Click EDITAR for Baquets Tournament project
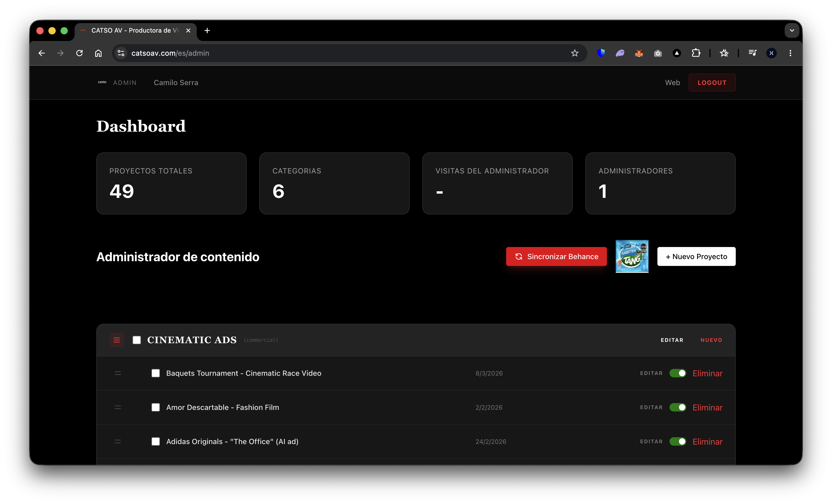 pos(651,373)
